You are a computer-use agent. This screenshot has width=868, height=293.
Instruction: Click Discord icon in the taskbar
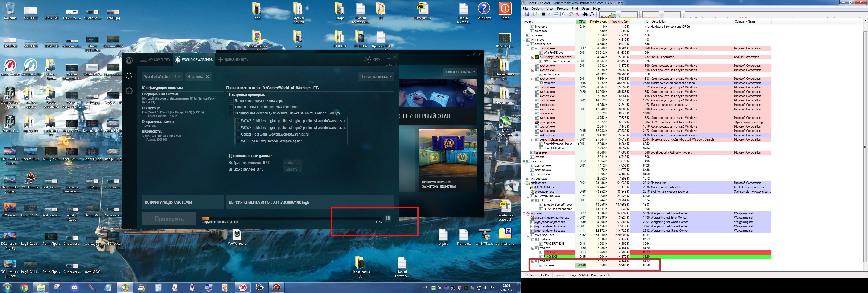point(75,288)
